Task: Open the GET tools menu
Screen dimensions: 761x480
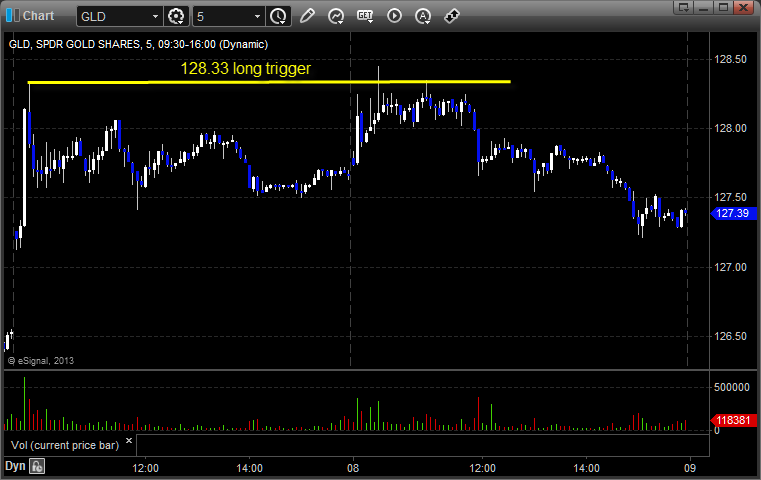Action: [365, 16]
